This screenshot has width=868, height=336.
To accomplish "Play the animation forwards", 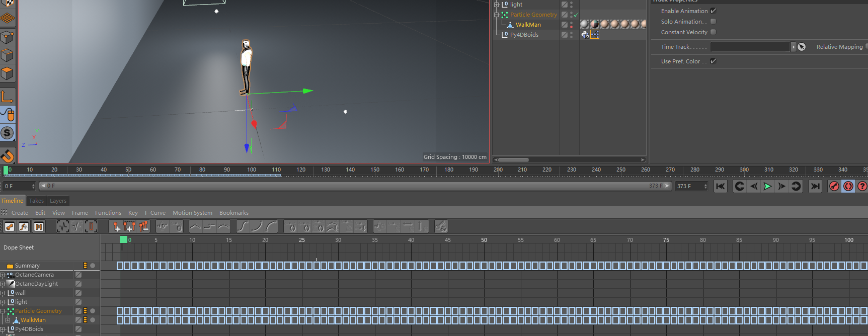I will pyautogui.click(x=767, y=186).
